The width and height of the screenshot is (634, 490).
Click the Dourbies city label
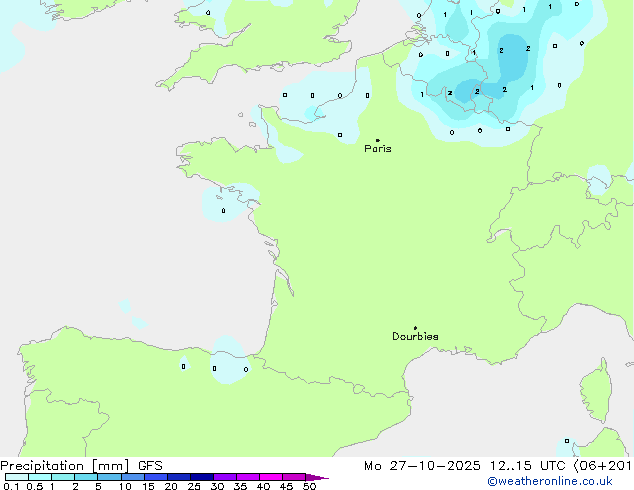click(x=415, y=336)
